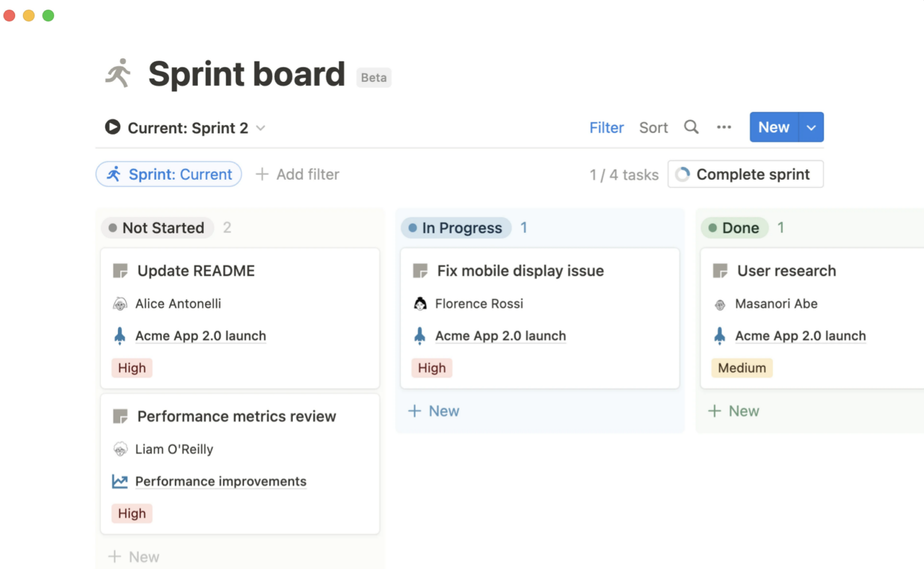Image resolution: width=924 pixels, height=569 pixels.
Task: Click the Not Started status badge
Action: [157, 227]
